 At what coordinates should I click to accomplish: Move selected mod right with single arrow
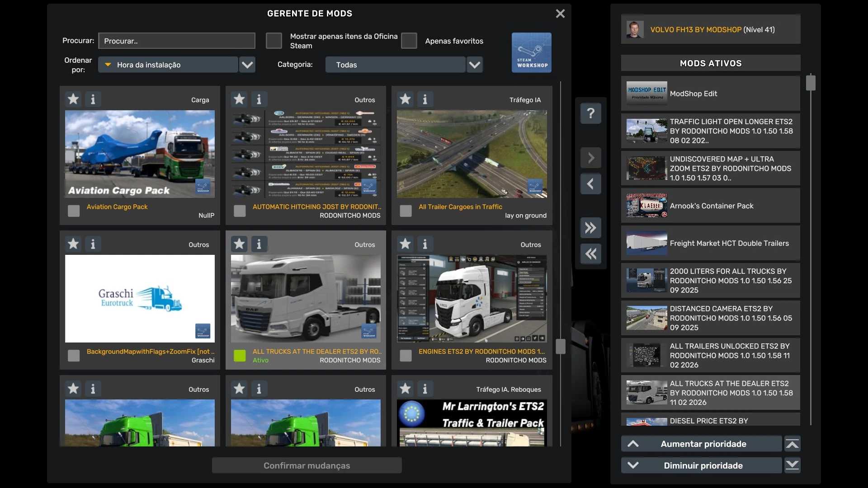click(x=590, y=158)
